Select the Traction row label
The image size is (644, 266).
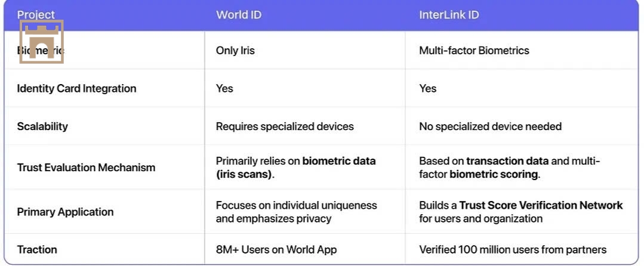pos(37,249)
